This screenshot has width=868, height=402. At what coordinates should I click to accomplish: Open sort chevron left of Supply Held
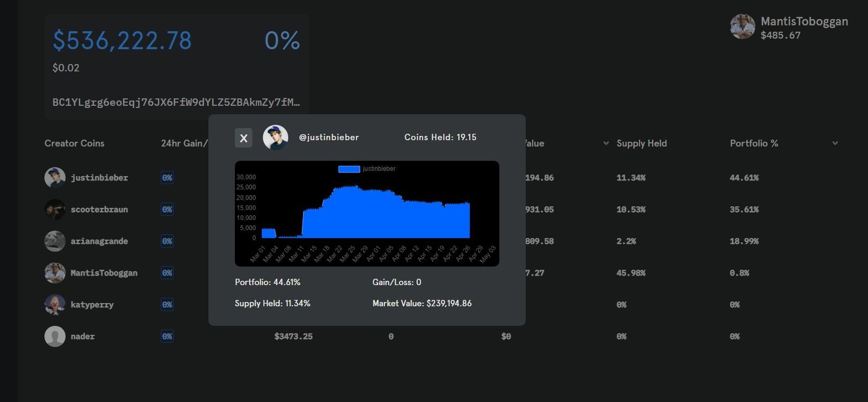pyautogui.click(x=606, y=143)
